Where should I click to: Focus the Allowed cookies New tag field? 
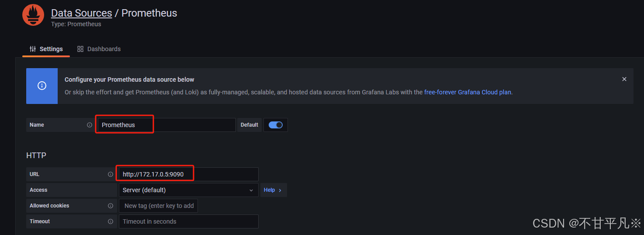point(159,206)
